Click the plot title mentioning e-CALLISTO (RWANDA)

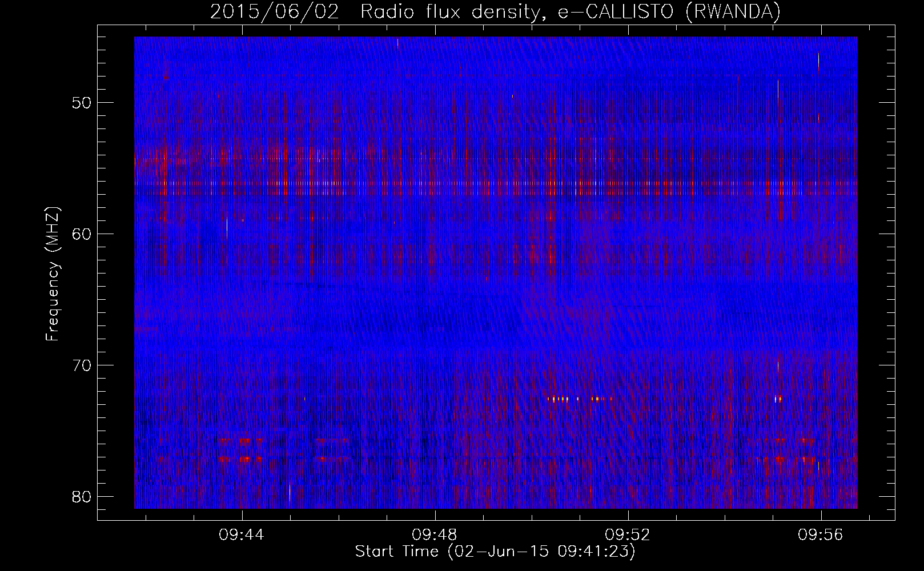(495, 11)
